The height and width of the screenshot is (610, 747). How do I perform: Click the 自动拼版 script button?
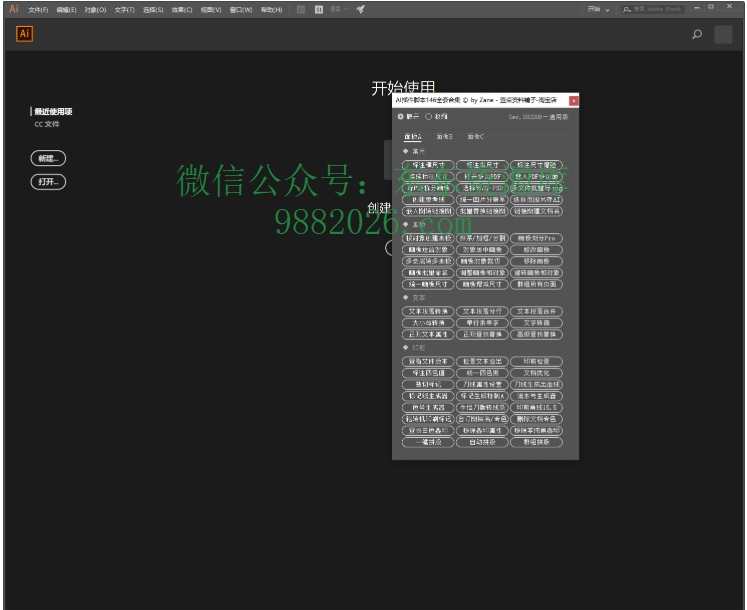482,441
